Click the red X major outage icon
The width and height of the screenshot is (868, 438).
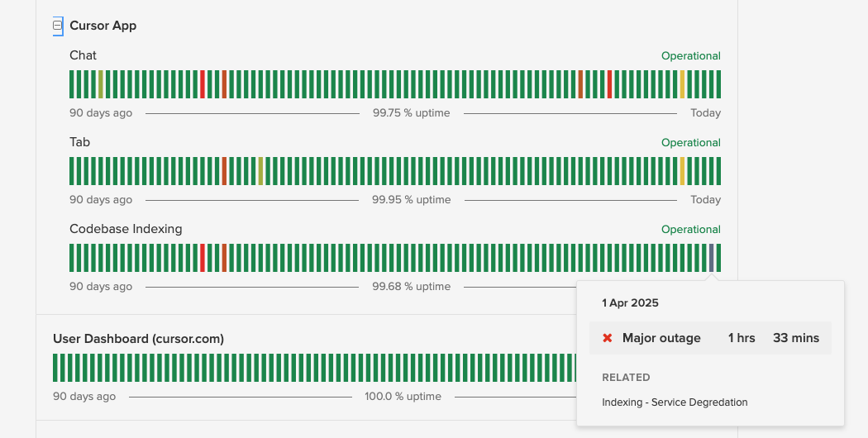pyautogui.click(x=608, y=338)
